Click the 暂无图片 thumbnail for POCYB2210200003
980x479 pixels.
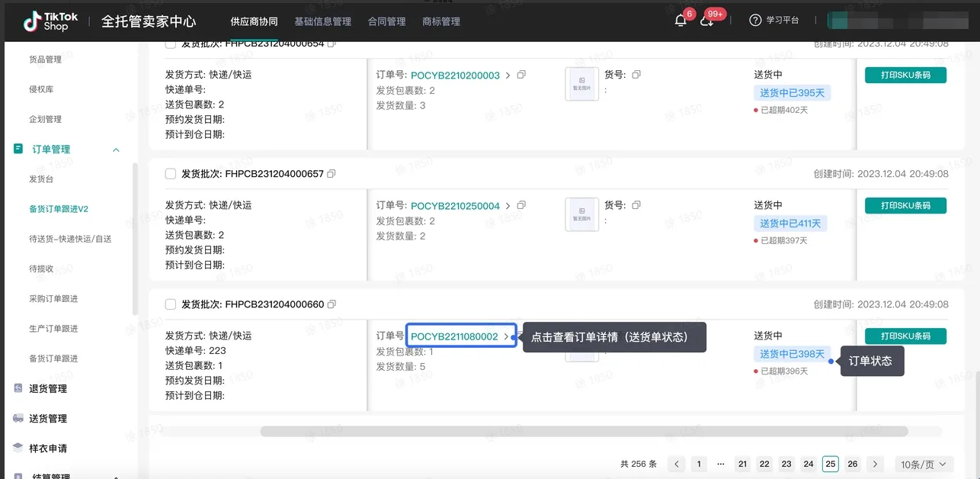coord(581,84)
